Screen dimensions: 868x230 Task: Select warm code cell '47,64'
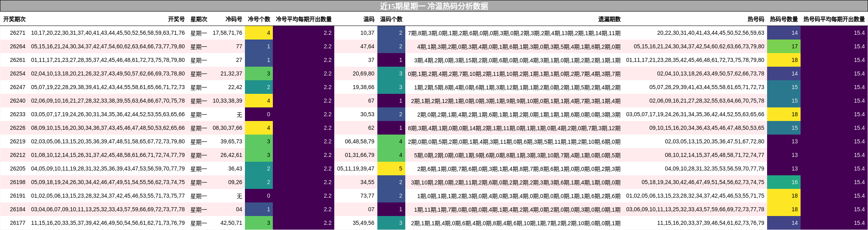click(367, 46)
